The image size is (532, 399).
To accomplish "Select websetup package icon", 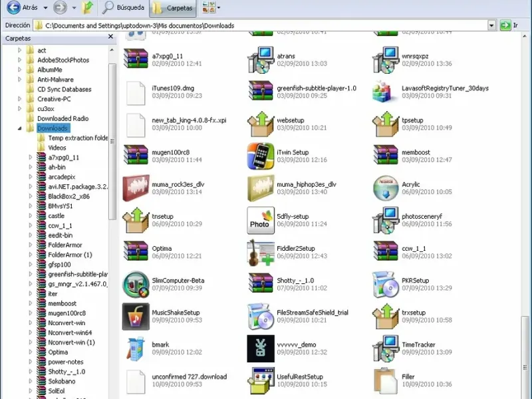I will pos(261,124).
